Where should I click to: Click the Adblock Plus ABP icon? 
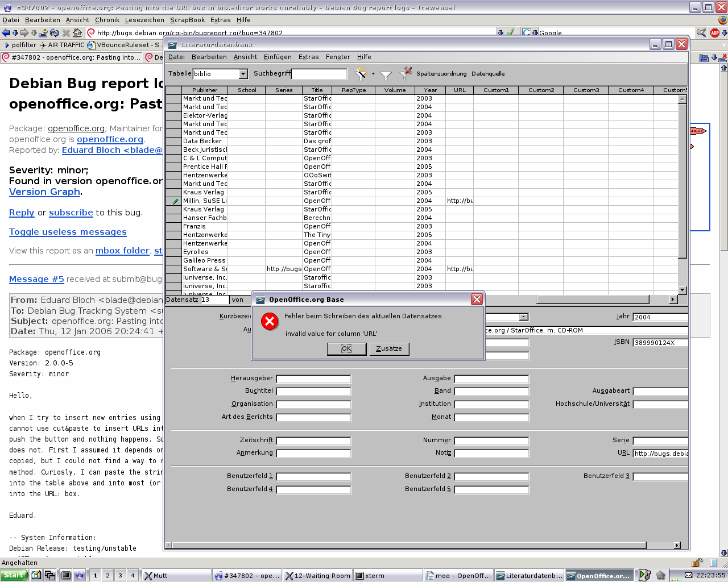click(x=715, y=33)
